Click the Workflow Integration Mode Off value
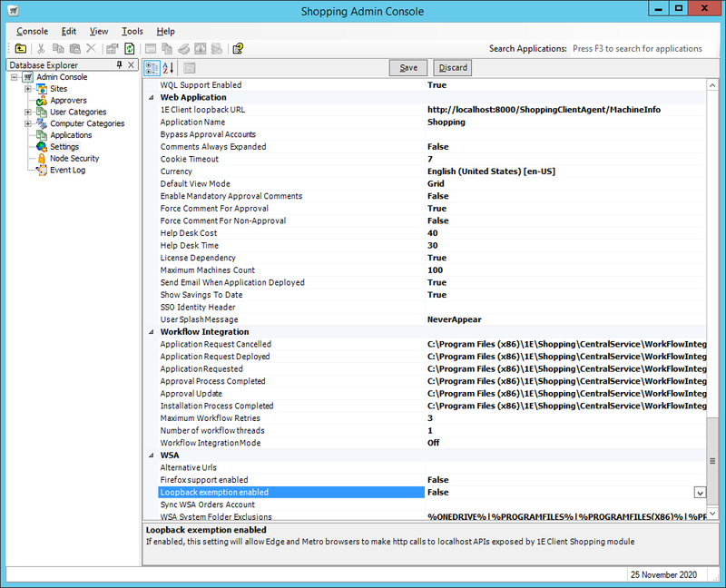The height and width of the screenshot is (588, 726). pyautogui.click(x=434, y=443)
